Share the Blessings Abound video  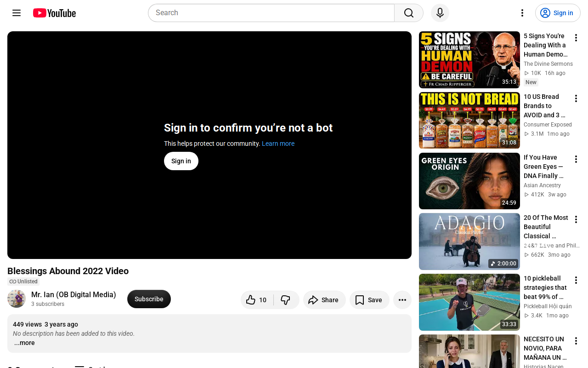pyautogui.click(x=324, y=300)
